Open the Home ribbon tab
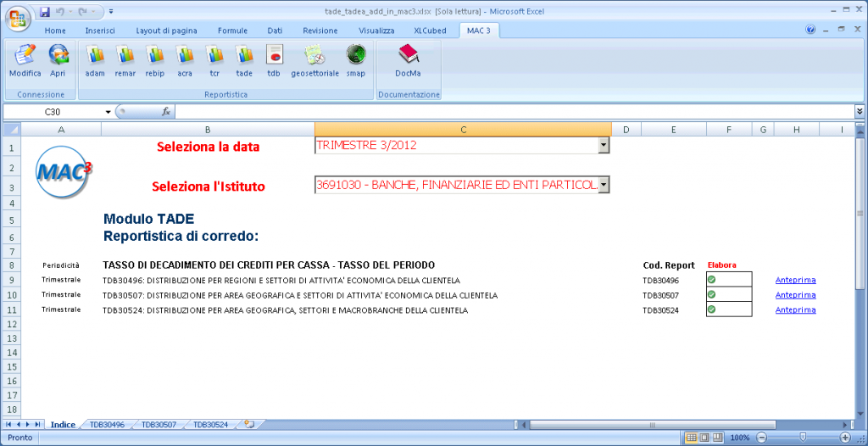Image resolution: width=868 pixels, height=446 pixels. [55, 31]
